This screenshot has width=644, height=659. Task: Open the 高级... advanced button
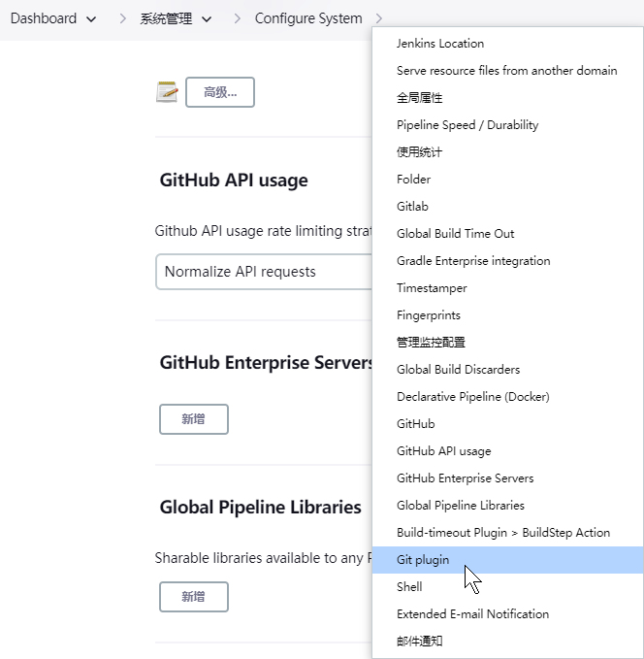click(219, 92)
